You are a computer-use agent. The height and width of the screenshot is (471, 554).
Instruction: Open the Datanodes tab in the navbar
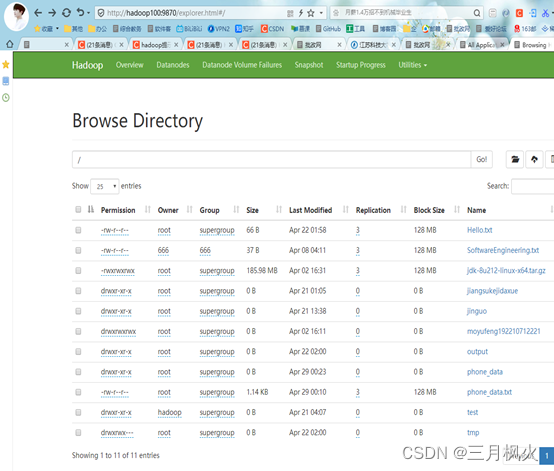pos(173,65)
